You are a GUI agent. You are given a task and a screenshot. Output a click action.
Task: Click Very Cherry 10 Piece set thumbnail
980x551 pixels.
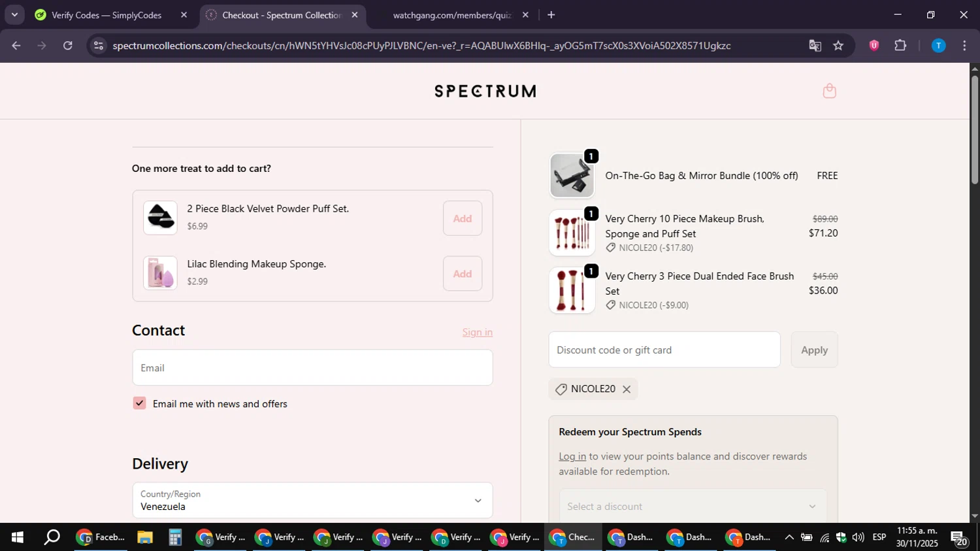pyautogui.click(x=572, y=233)
